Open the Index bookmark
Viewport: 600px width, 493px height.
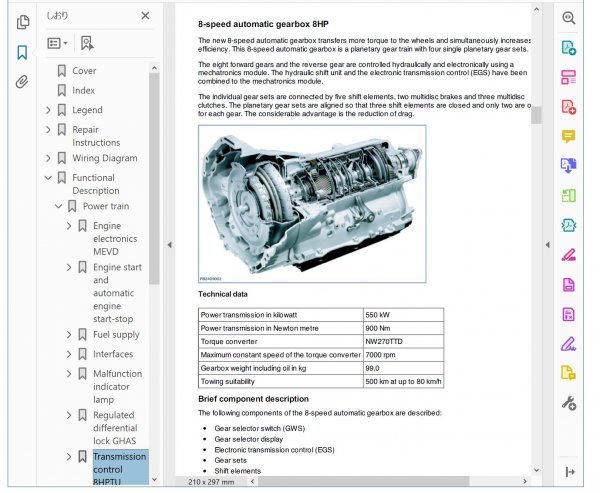click(83, 90)
